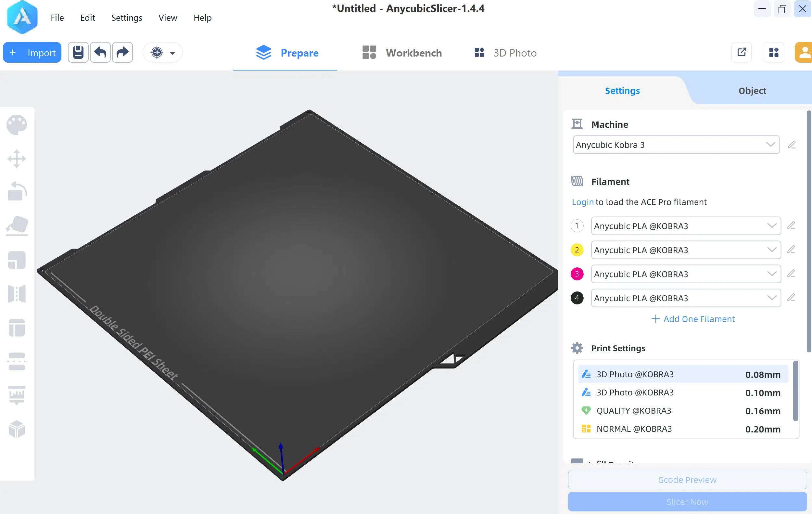Screen dimensions: 812x514
Task: Select NORMAL @KOBRA3 0.20mm profile
Action: (x=682, y=429)
